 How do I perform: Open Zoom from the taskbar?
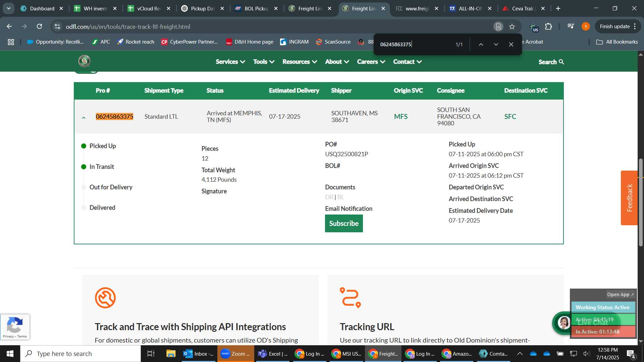235,354
